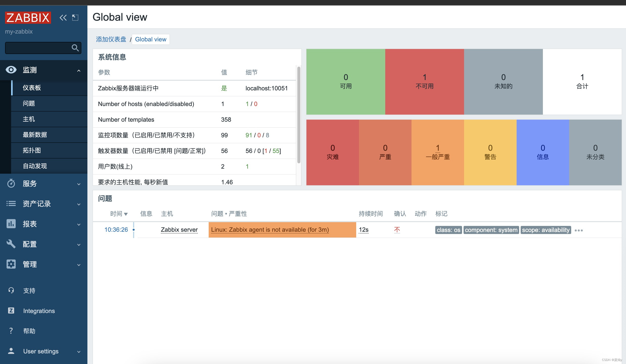626x364 pixels.
Task: Click the blue 信息 severity tile
Action: 543,152
